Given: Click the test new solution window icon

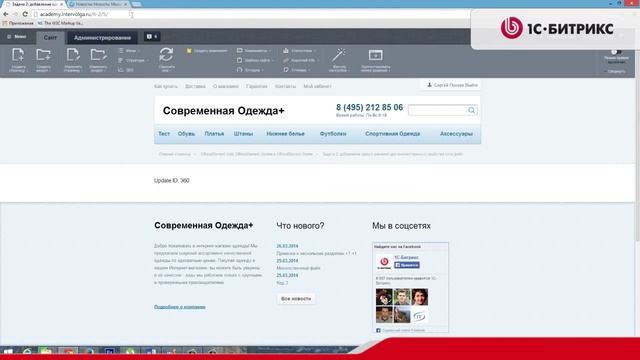Looking at the screenshot, I should 376,55.
